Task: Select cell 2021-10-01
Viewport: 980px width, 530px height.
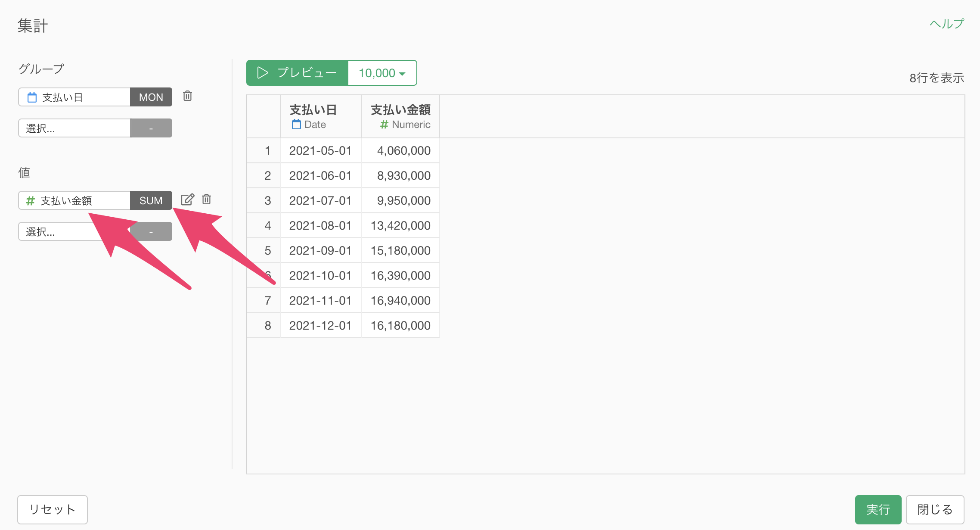Action: click(x=321, y=275)
